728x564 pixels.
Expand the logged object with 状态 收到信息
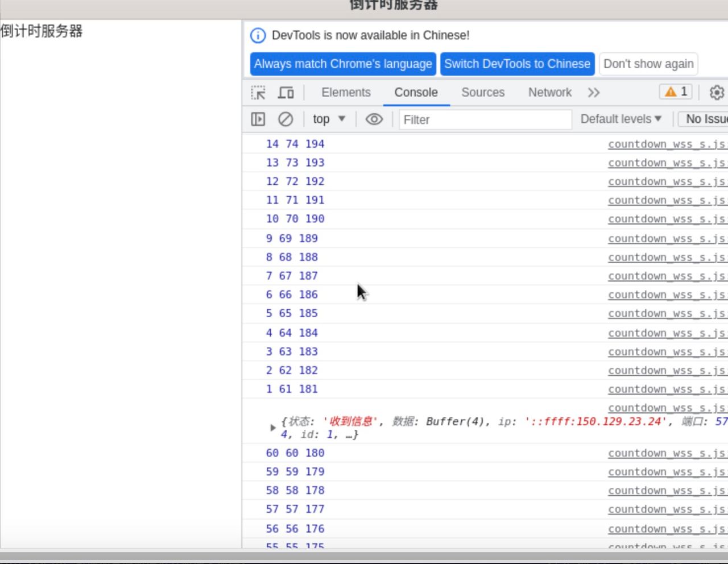tap(273, 428)
